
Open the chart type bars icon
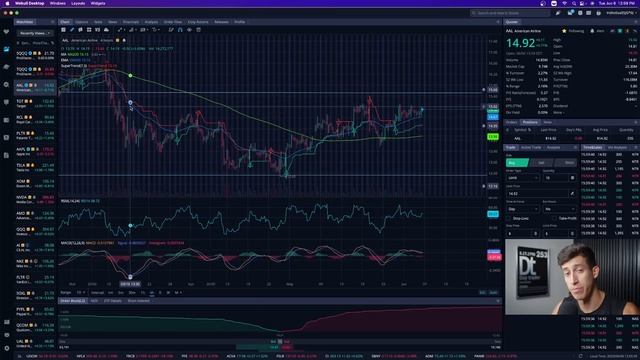click(131, 30)
